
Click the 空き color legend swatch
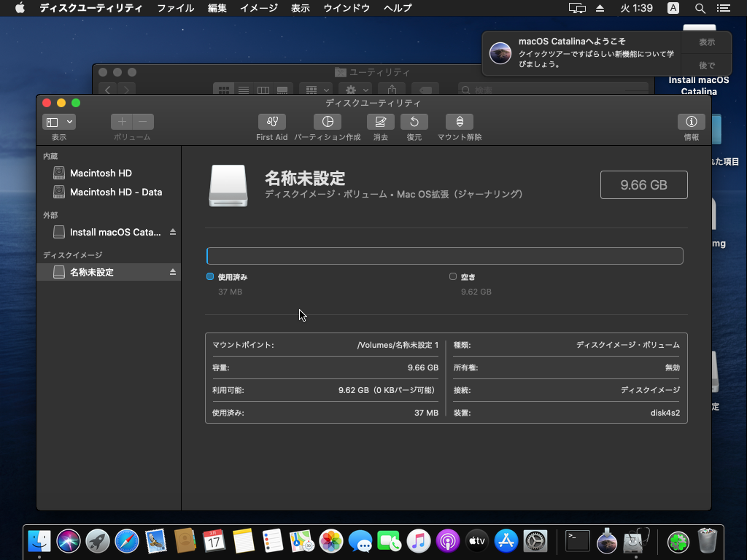click(453, 276)
